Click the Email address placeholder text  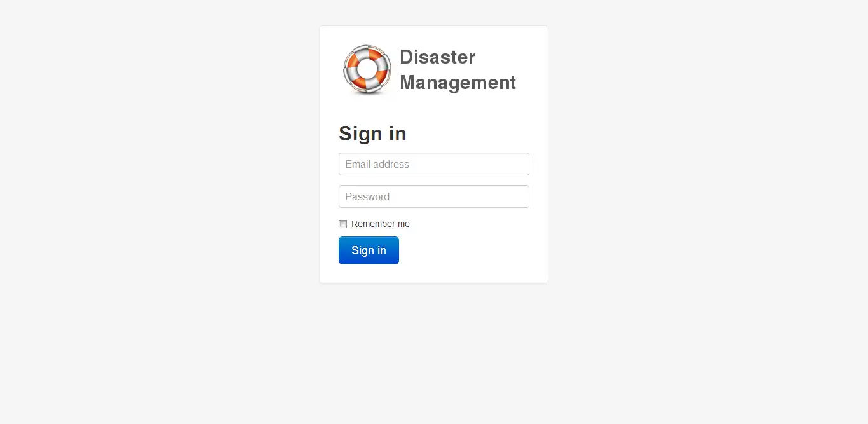(x=377, y=164)
